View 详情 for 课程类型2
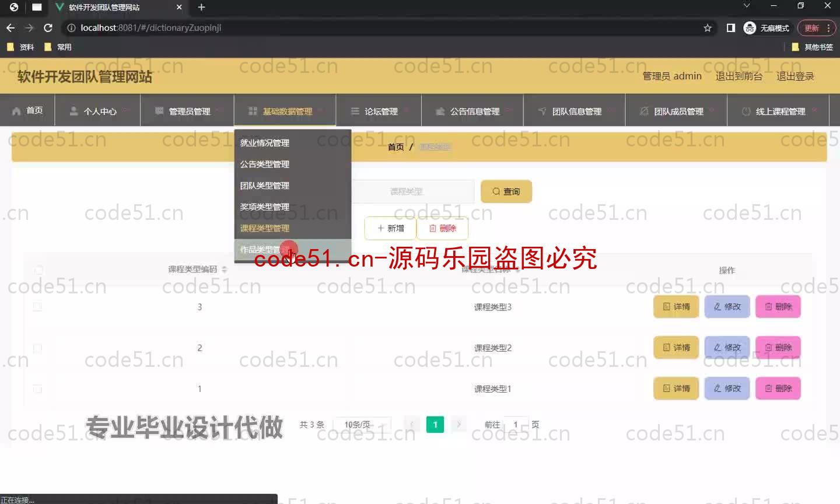This screenshot has width=840, height=504. click(x=676, y=348)
